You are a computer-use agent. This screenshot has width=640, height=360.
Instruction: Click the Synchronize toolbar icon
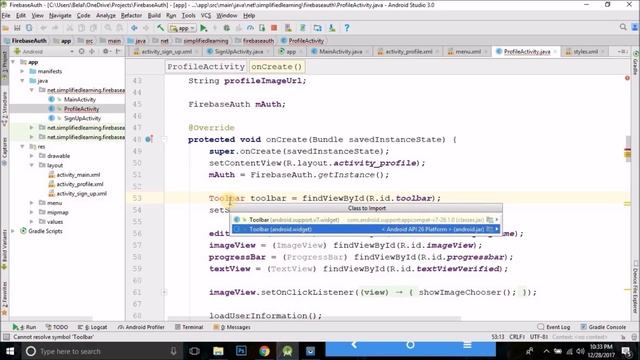pos(29,28)
